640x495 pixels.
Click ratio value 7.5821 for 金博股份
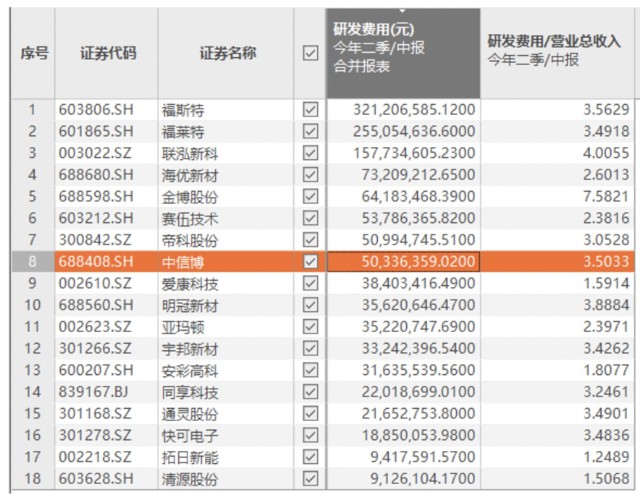coord(608,197)
